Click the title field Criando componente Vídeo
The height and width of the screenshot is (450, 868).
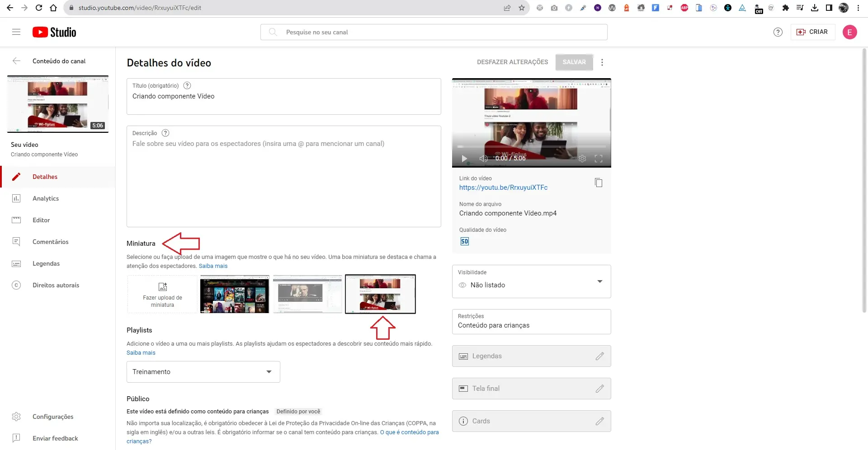click(x=284, y=96)
